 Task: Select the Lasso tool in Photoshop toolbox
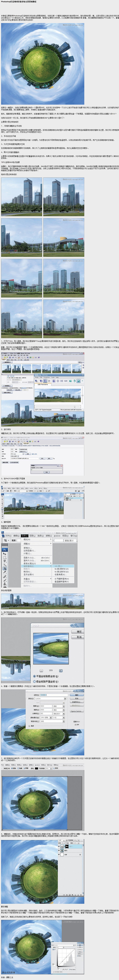pos(5,561)
